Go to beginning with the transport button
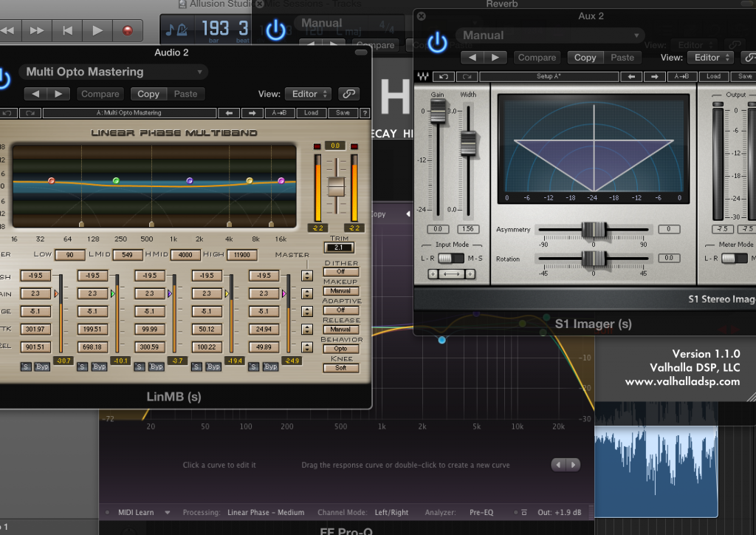The height and width of the screenshot is (535, 756). tap(67, 31)
